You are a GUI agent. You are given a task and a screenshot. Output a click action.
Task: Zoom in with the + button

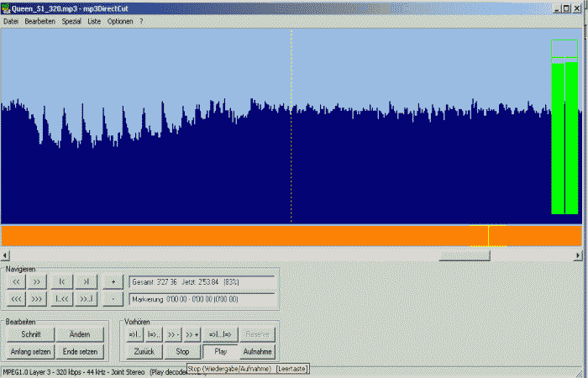(x=114, y=281)
